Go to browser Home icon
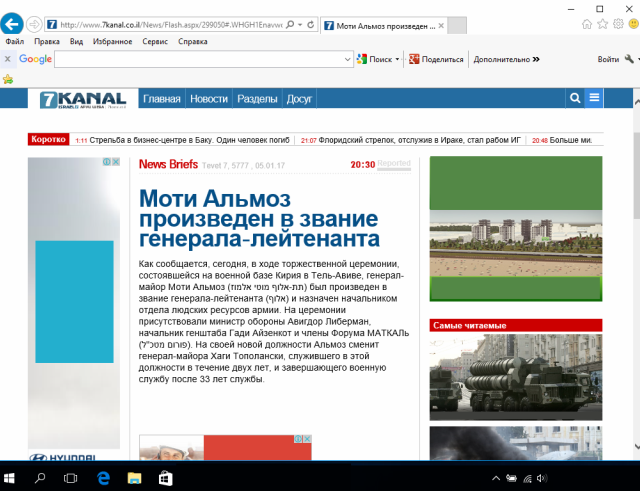 (587, 24)
